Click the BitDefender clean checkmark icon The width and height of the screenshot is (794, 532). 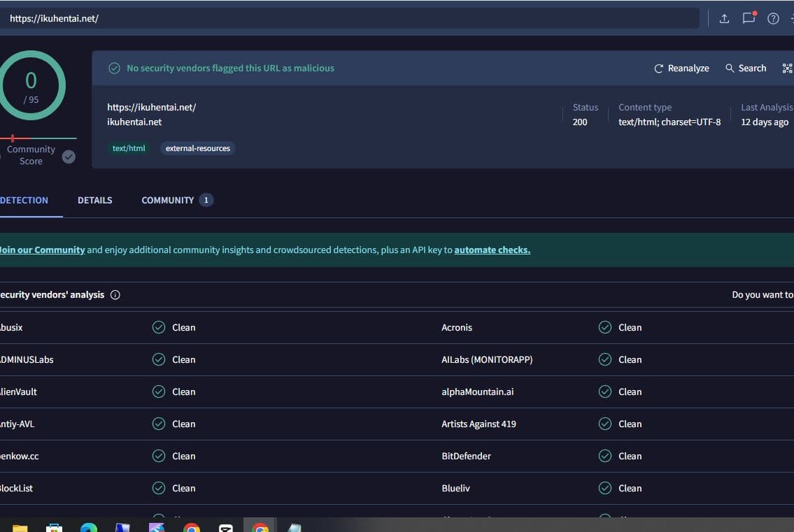(x=605, y=456)
